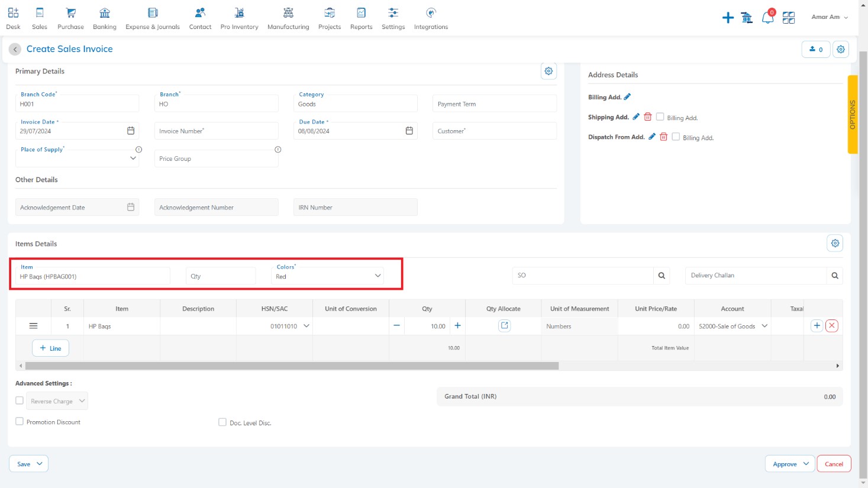Open Qty Allocate popup icon
The image size is (868, 488).
pos(504,325)
